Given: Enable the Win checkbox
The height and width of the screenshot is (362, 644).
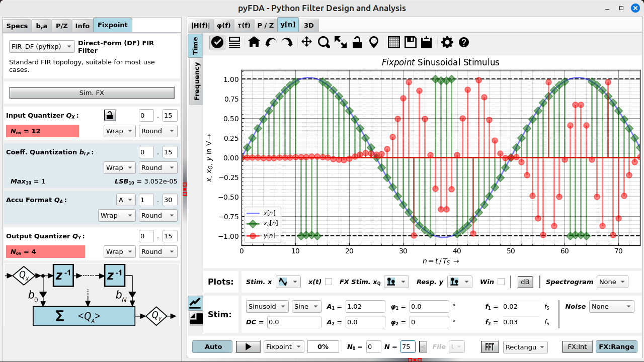Looking at the screenshot, I should click(501, 282).
